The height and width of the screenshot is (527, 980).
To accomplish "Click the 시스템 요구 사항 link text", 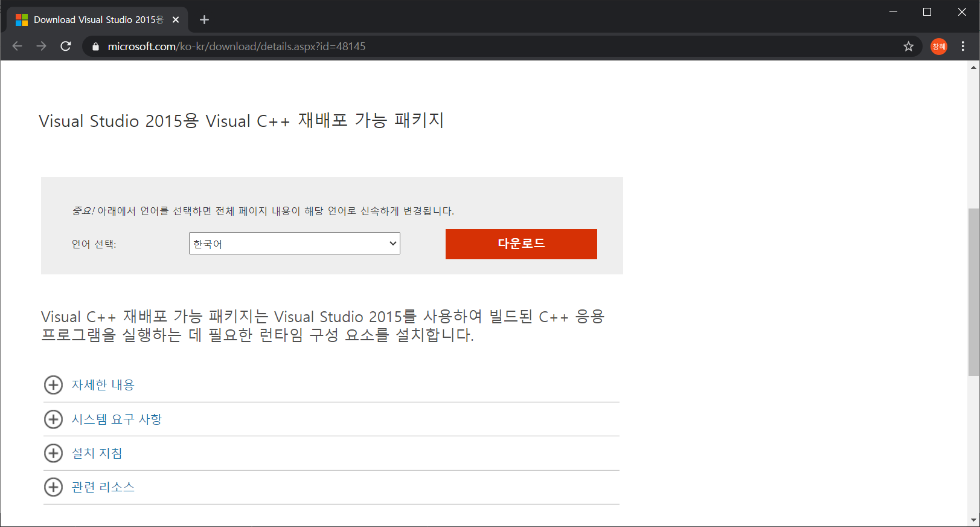I will [x=117, y=419].
